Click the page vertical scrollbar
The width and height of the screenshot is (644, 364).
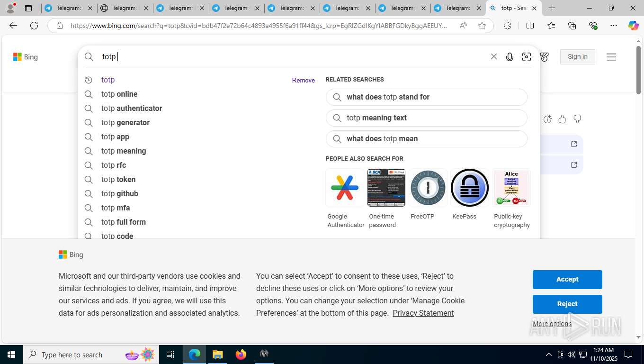coord(638,71)
